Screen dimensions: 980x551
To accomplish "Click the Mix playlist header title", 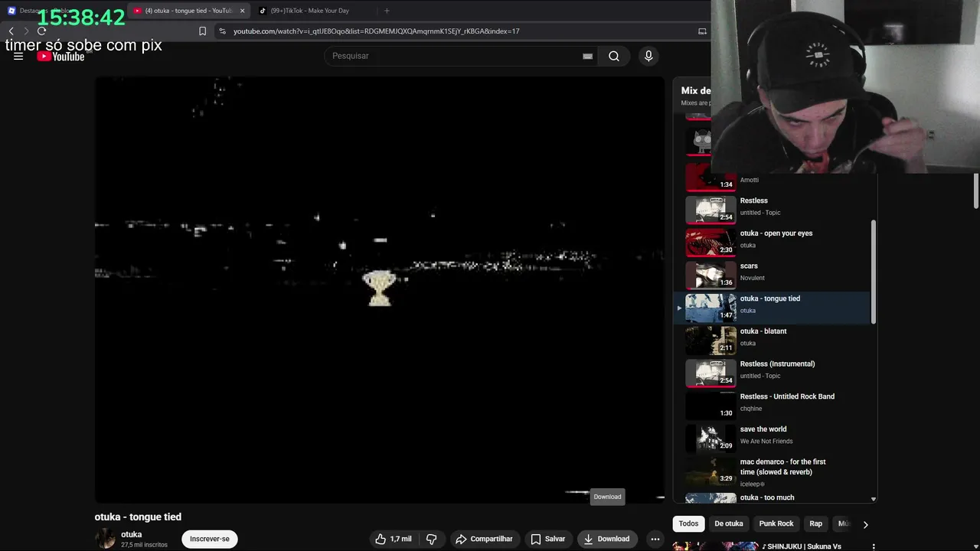I will tap(696, 90).
